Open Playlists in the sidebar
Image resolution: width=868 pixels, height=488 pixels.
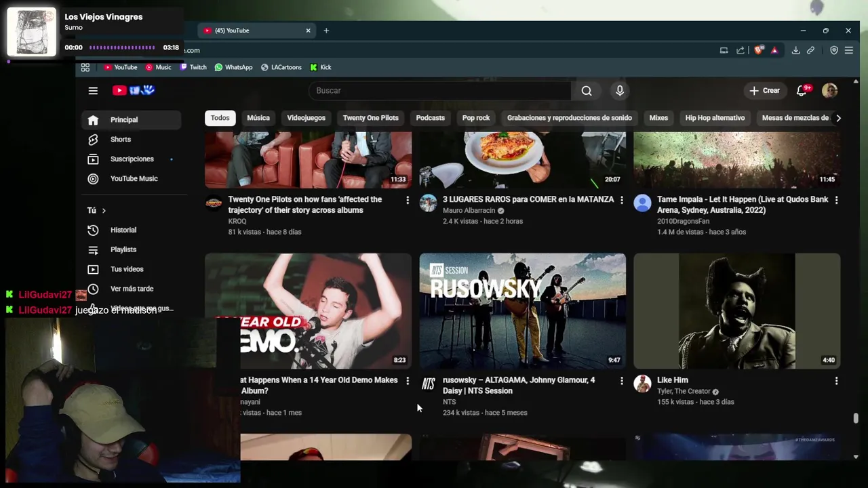tap(131, 250)
